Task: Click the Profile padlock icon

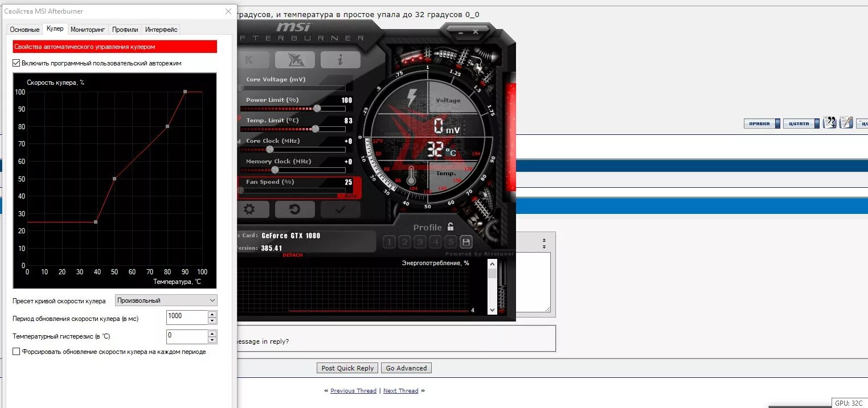Action: 451,226
